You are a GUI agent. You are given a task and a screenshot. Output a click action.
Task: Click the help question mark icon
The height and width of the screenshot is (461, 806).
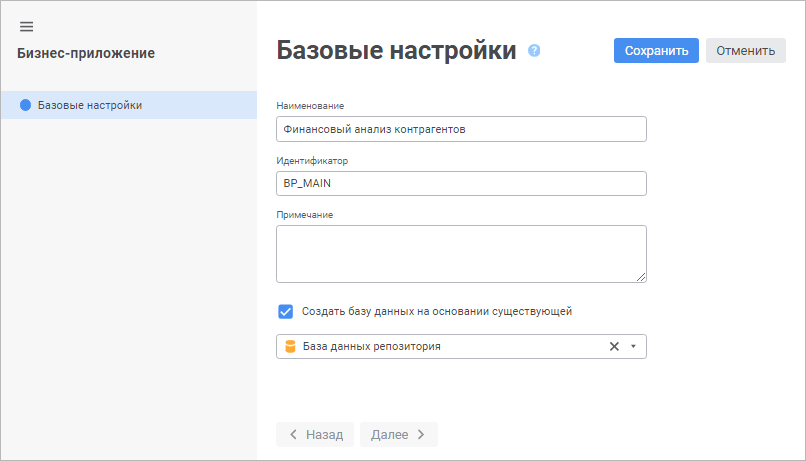(x=534, y=50)
